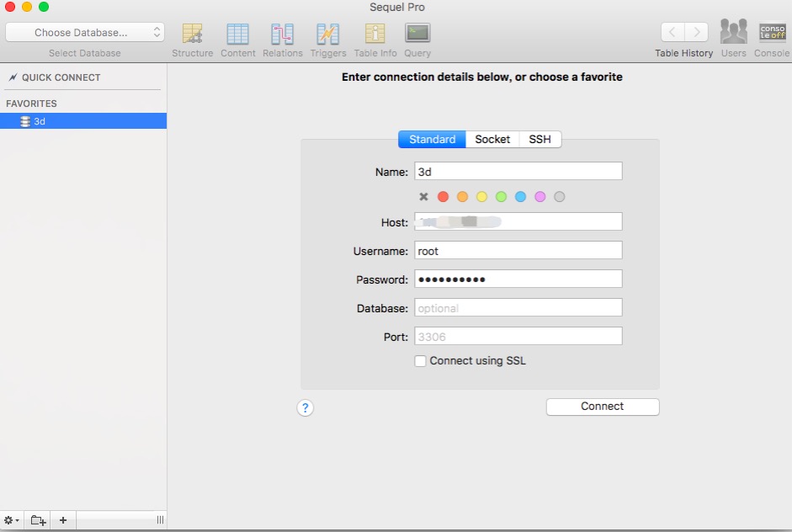This screenshot has height=532, width=792.
Task: Click the help question mark button
Action: click(306, 407)
